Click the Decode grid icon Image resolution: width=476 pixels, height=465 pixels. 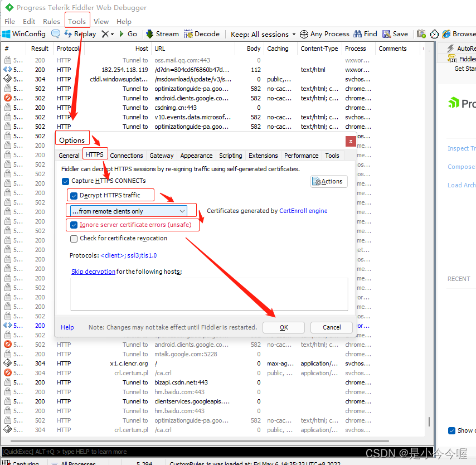click(188, 33)
